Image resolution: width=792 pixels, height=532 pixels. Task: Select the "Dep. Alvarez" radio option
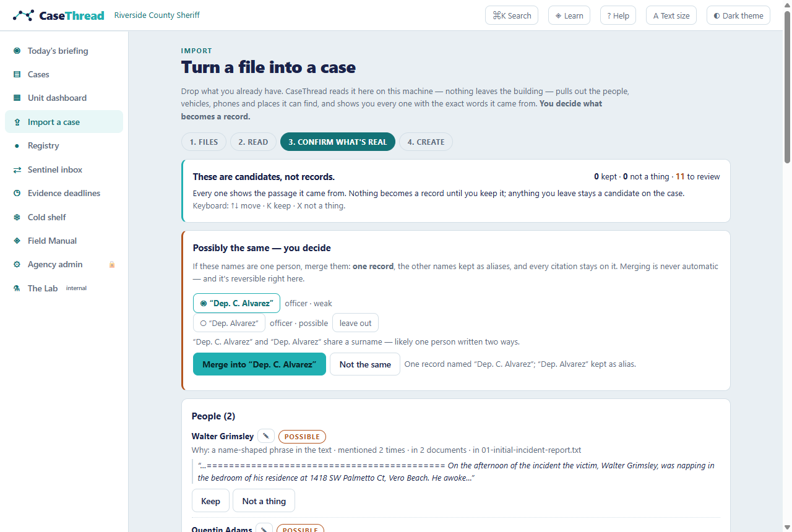click(229, 323)
